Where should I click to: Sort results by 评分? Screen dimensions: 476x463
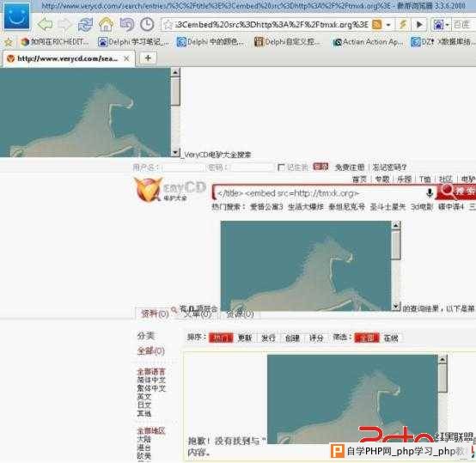[x=316, y=338]
